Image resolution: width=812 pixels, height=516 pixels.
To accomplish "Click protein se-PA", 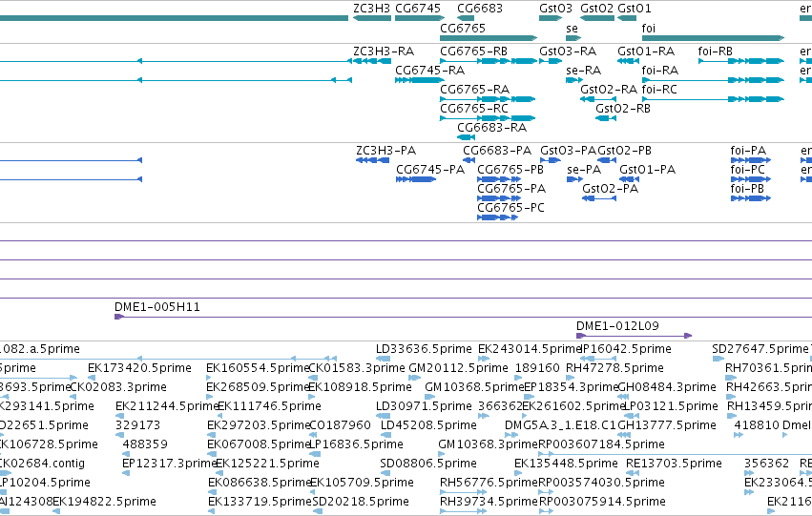I will click(574, 179).
